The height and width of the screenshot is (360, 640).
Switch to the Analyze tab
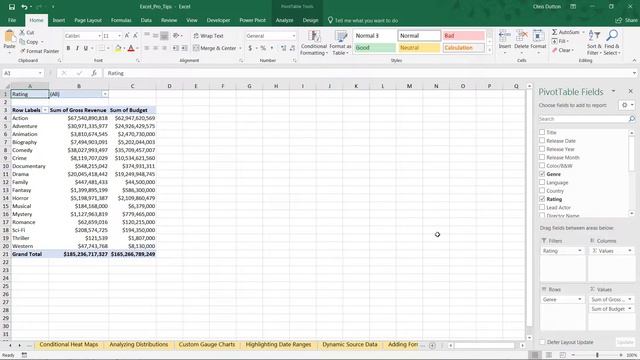[284, 20]
